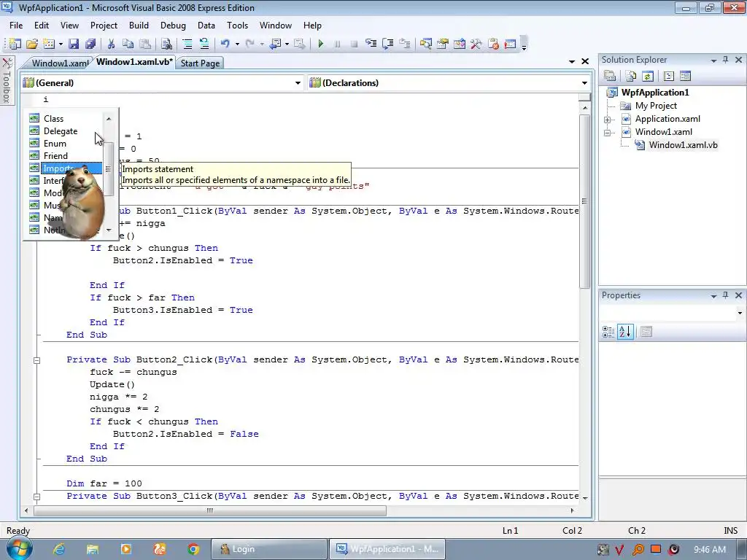
Task: Collapse the Button2_Click Sub code block
Action: point(36,360)
